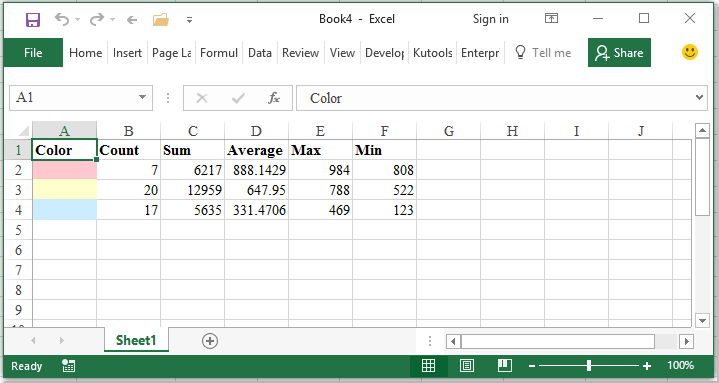
Task: Select cell with value 331.4706
Action: pos(257,210)
